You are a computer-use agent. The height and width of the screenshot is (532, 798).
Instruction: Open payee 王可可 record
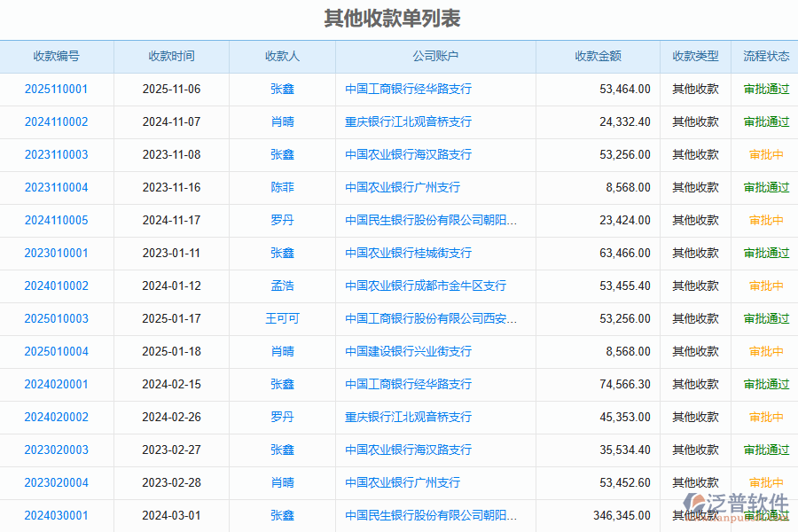pyautogui.click(x=282, y=318)
